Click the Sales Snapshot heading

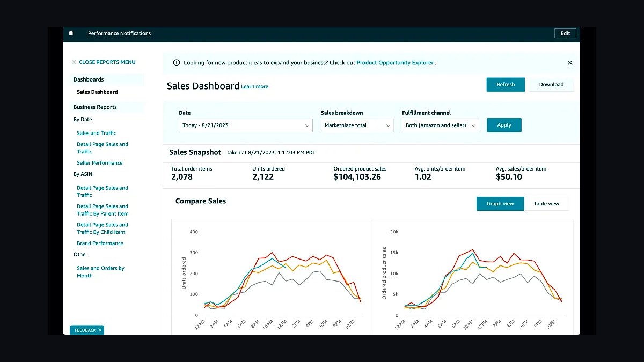(x=195, y=153)
